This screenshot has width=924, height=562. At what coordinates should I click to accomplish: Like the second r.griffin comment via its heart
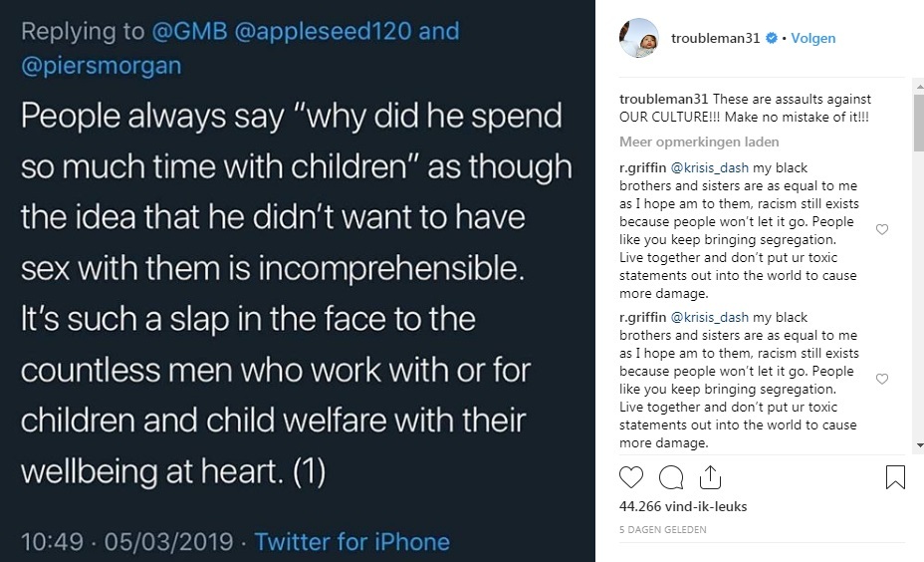(881, 379)
